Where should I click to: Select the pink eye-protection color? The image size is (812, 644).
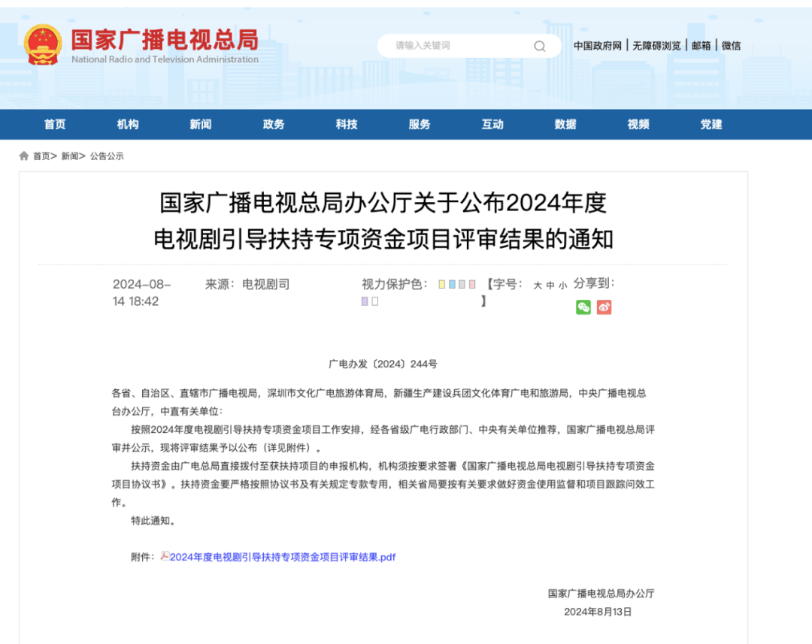pos(471,284)
